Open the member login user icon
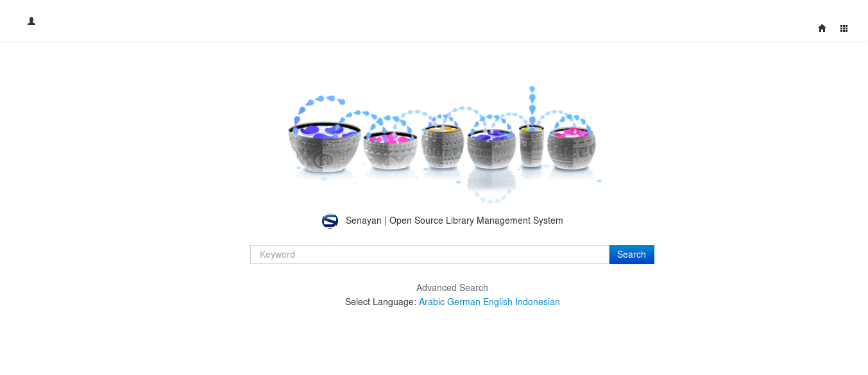Screen dimensions: 868x375 coord(31,21)
